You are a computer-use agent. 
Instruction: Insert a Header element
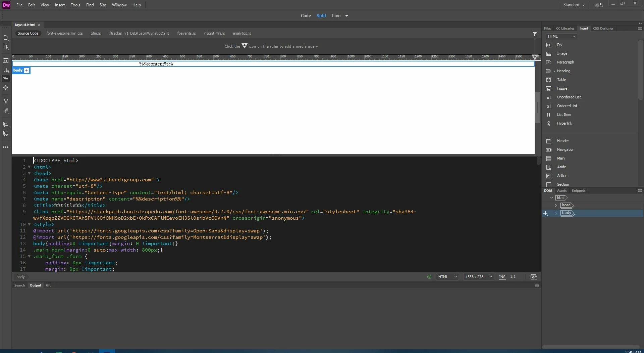tap(562, 141)
